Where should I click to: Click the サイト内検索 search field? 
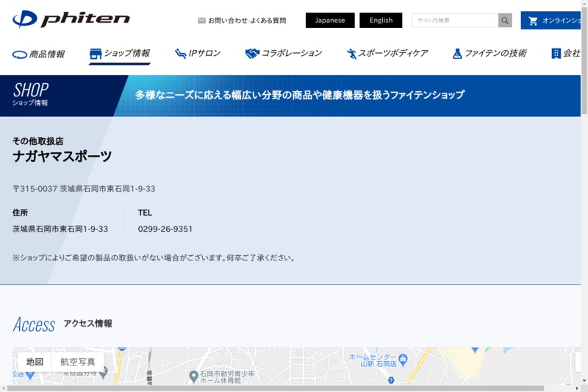[455, 21]
